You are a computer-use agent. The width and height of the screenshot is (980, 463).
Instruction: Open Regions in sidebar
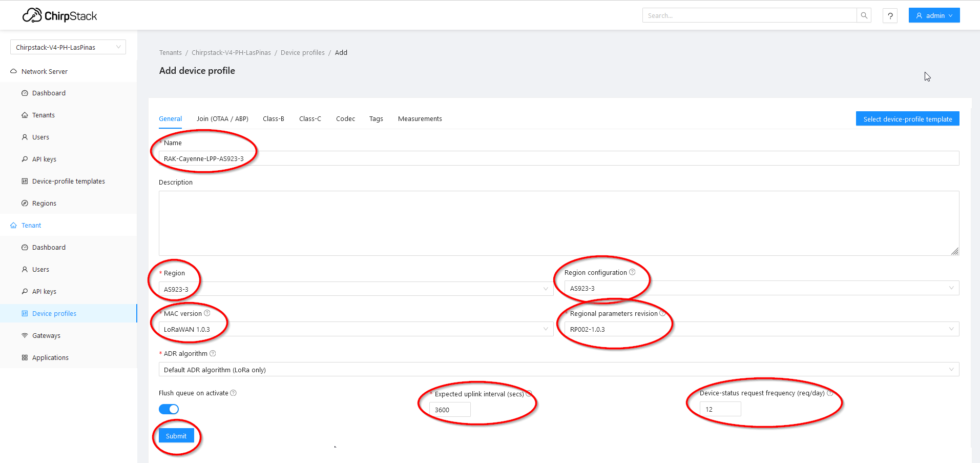69,203
